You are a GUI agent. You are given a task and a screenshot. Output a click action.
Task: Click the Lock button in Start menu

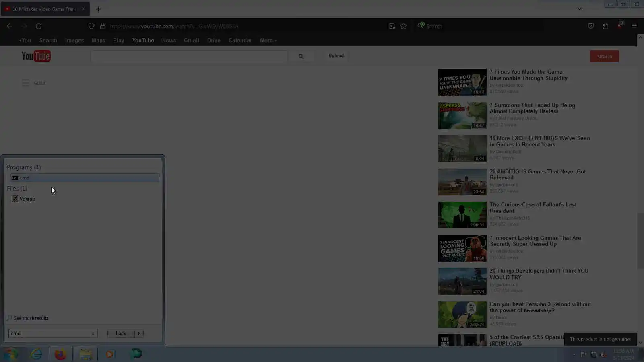click(x=121, y=333)
